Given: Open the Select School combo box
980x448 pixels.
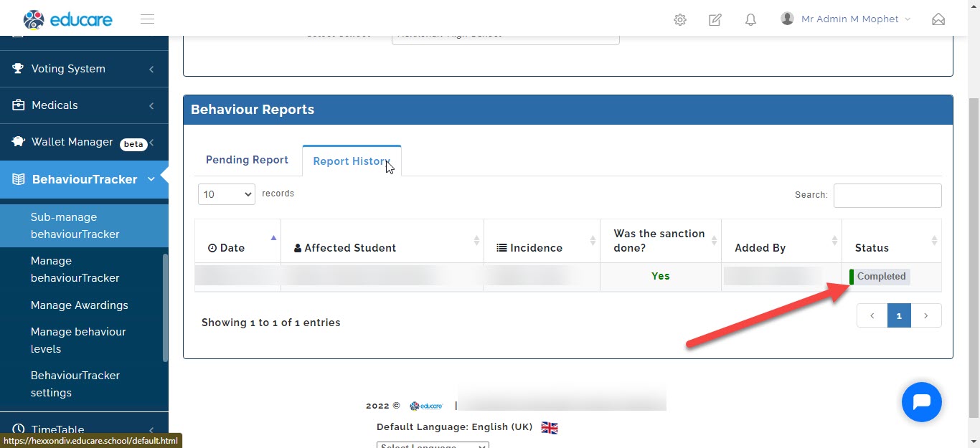Looking at the screenshot, I should tap(506, 39).
